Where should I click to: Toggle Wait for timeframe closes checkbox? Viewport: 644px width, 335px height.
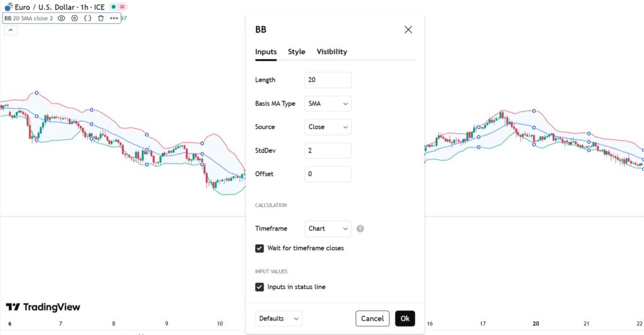click(x=260, y=248)
